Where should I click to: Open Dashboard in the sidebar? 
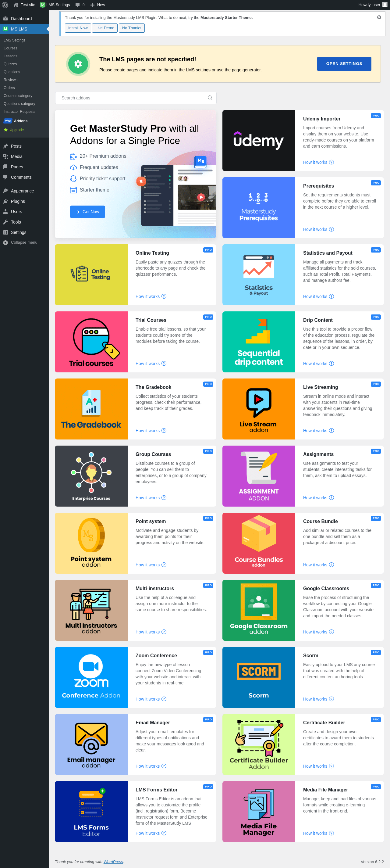point(24,19)
